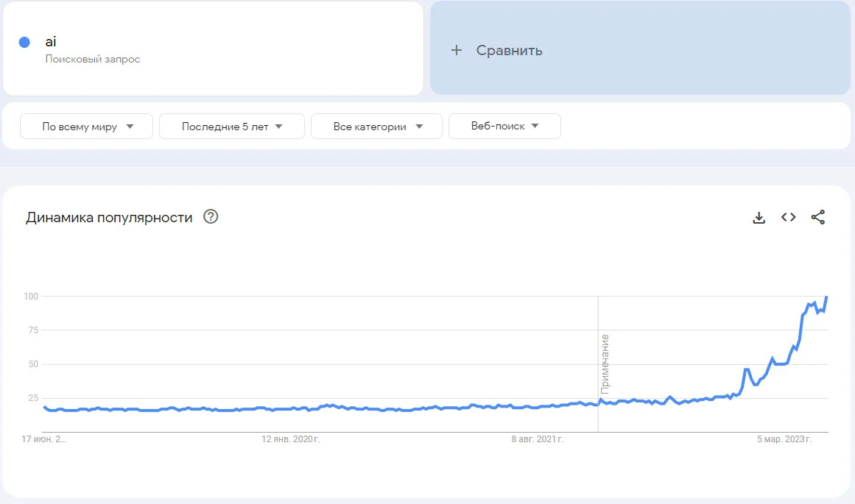
Task: Click the Поисковый запрос label
Action: point(93,59)
